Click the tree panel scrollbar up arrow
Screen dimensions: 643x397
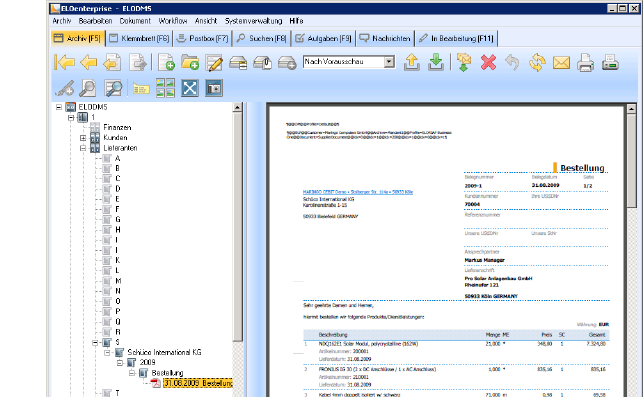237,107
